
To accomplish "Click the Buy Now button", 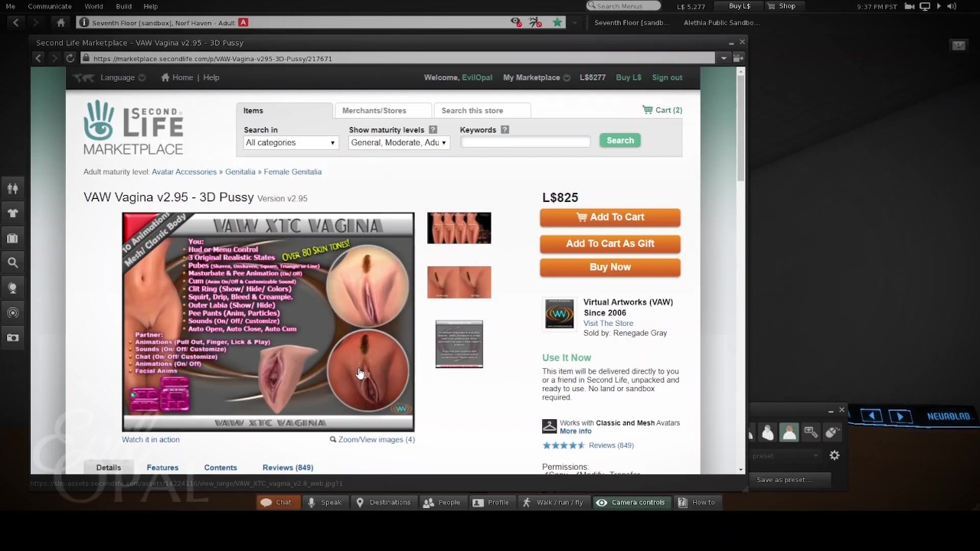I will [x=610, y=267].
